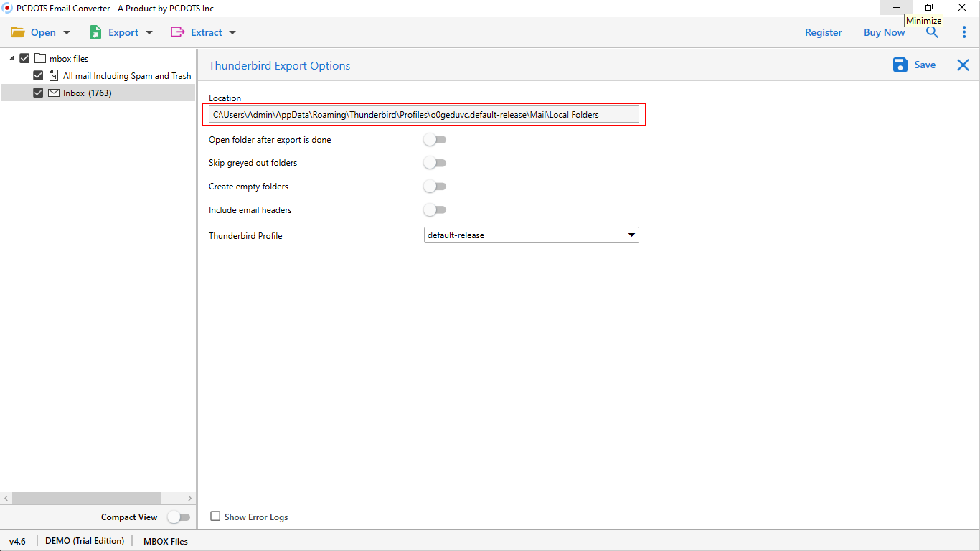Uncheck the All mail Including Spam checkbox
Image resolution: width=980 pixels, height=551 pixels.
click(38, 75)
